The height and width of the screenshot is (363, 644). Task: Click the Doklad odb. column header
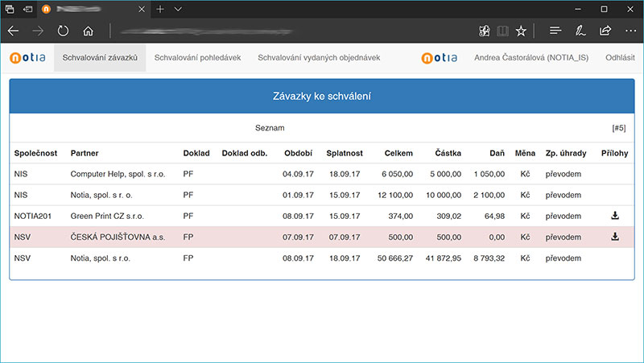click(x=245, y=153)
